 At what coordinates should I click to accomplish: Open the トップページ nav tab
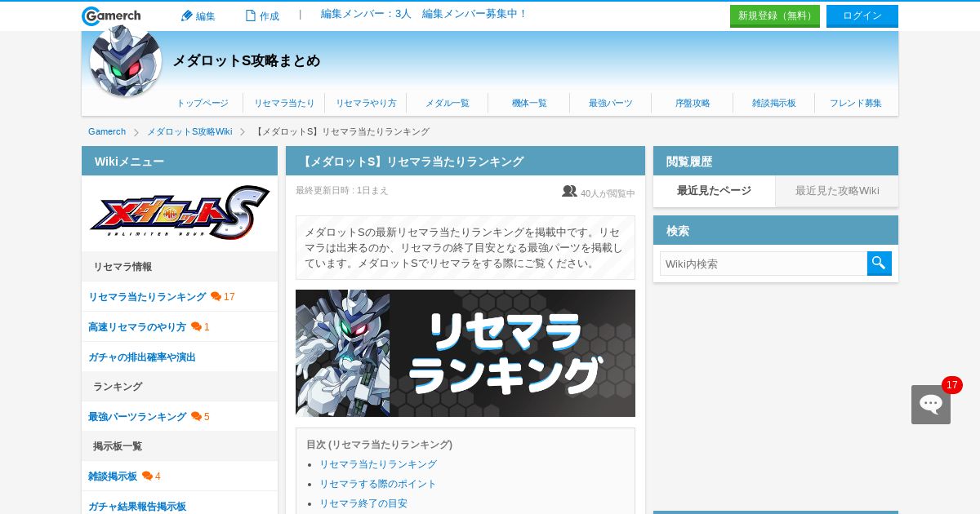(203, 103)
